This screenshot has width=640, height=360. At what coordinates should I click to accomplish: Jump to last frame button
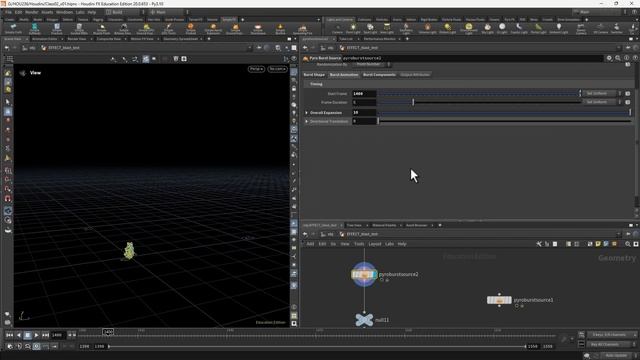point(45,336)
